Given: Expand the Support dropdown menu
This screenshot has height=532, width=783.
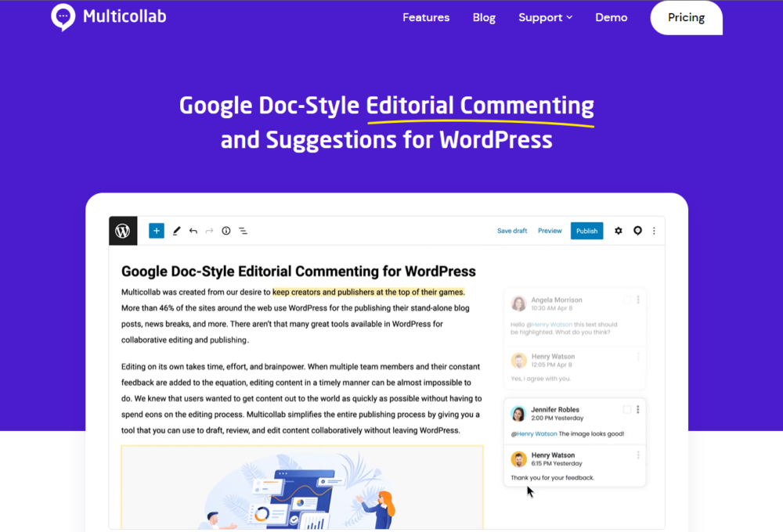Looking at the screenshot, I should pyautogui.click(x=545, y=17).
